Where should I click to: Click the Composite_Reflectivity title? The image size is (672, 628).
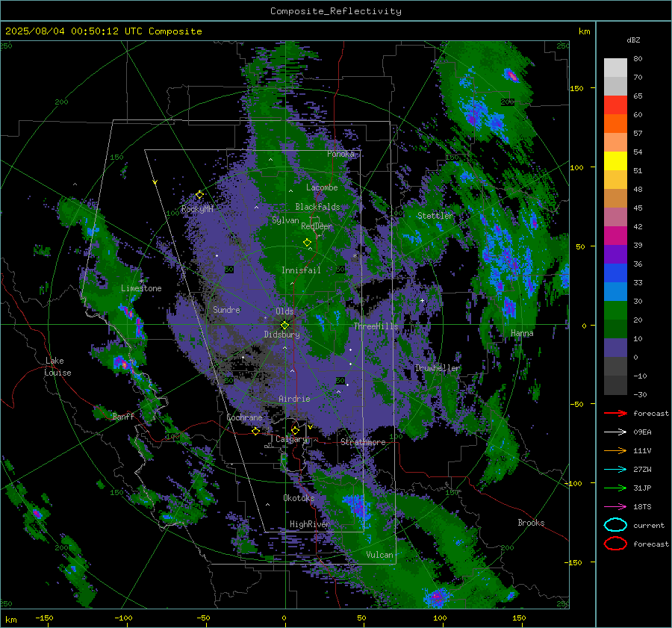click(x=335, y=11)
